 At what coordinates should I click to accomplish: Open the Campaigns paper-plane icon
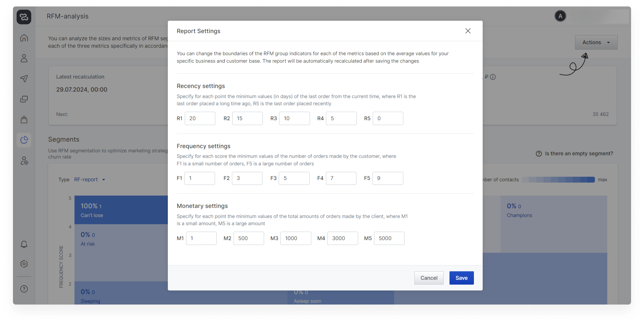coord(24,79)
